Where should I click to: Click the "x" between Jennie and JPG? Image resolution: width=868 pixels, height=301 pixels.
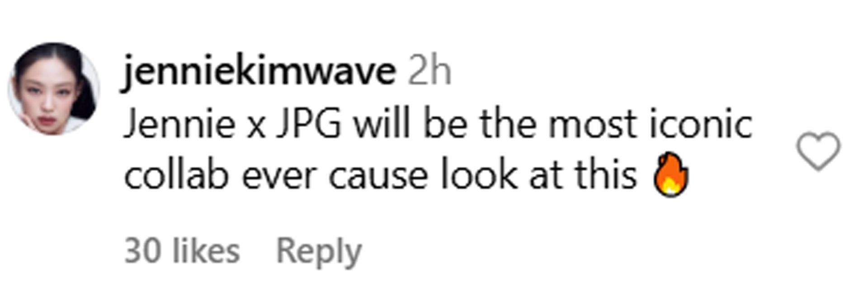256,127
